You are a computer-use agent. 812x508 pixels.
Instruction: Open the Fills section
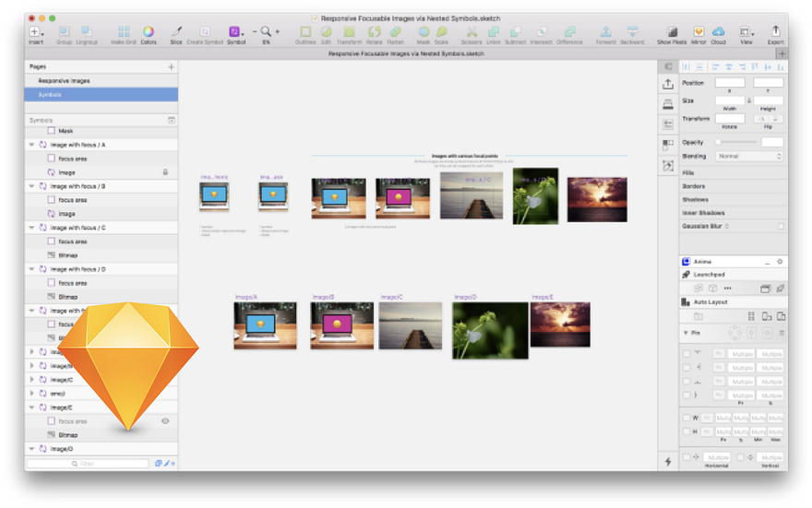[734, 172]
